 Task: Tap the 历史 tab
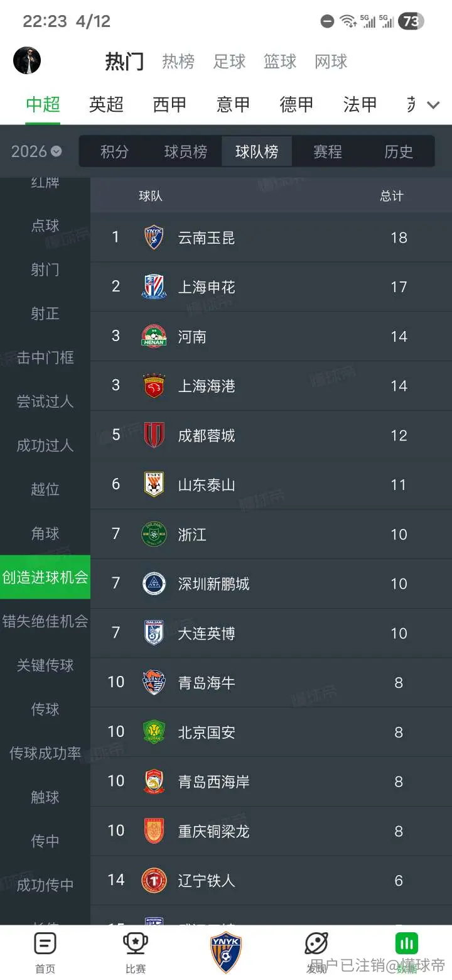tap(399, 151)
